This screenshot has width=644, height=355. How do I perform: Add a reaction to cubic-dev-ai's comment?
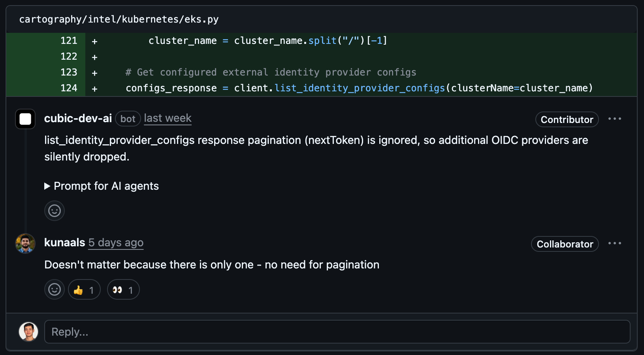tap(55, 211)
